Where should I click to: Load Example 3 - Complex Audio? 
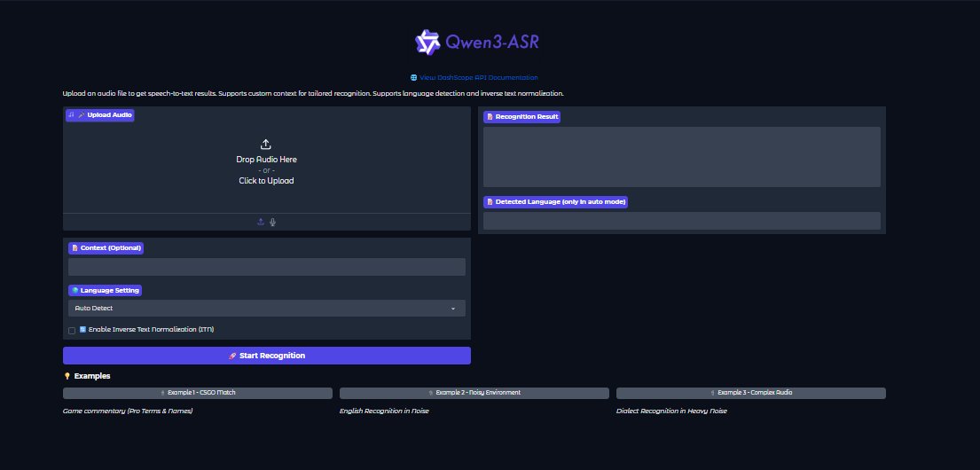pos(751,393)
